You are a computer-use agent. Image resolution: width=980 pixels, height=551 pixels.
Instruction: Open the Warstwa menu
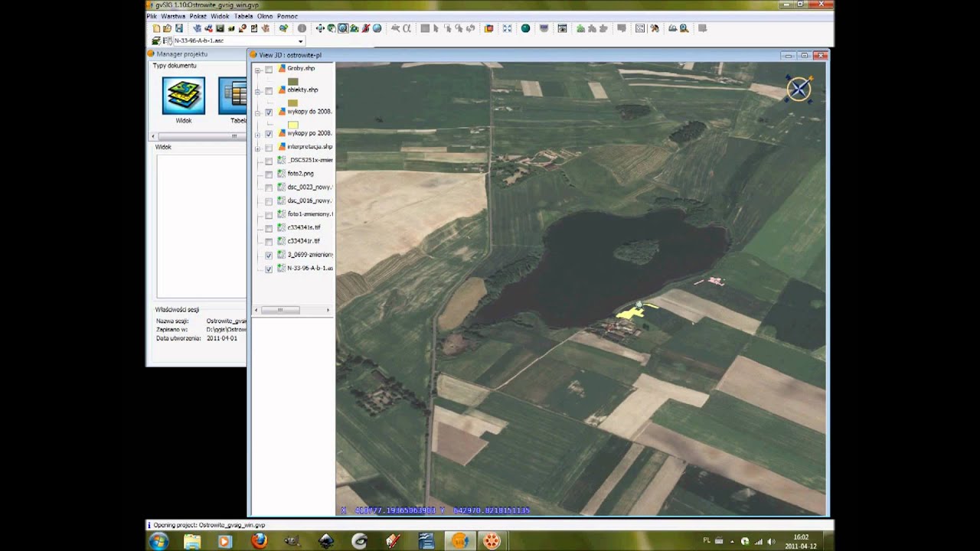pos(173,16)
